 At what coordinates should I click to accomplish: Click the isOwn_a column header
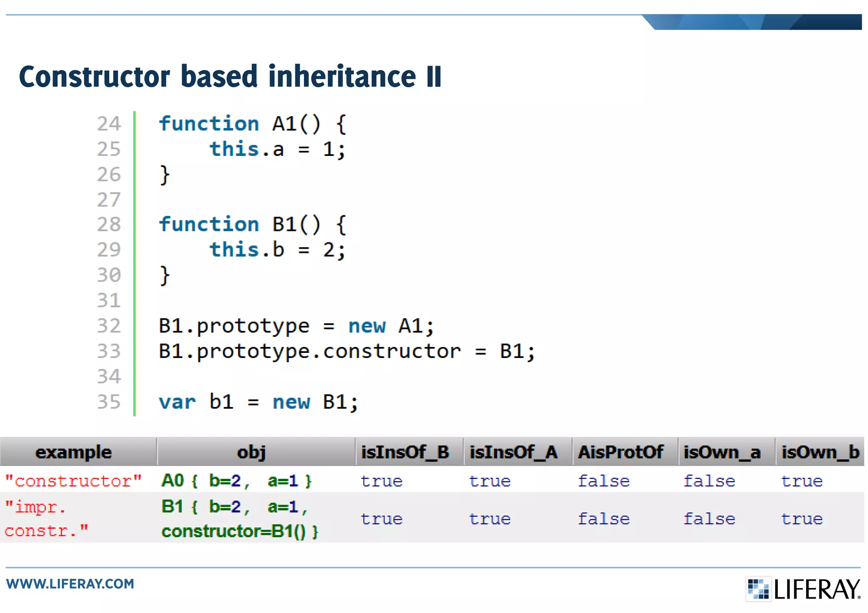tap(722, 452)
